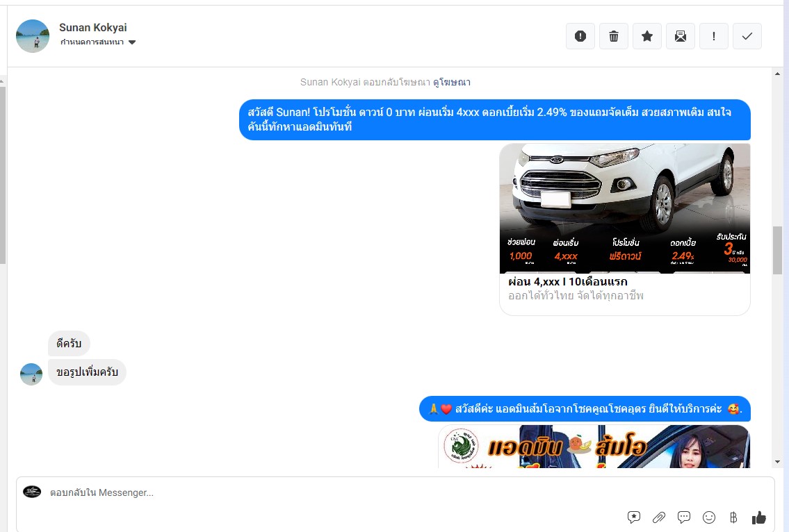
Task: Open the white Ford car ad image
Action: tap(624, 208)
